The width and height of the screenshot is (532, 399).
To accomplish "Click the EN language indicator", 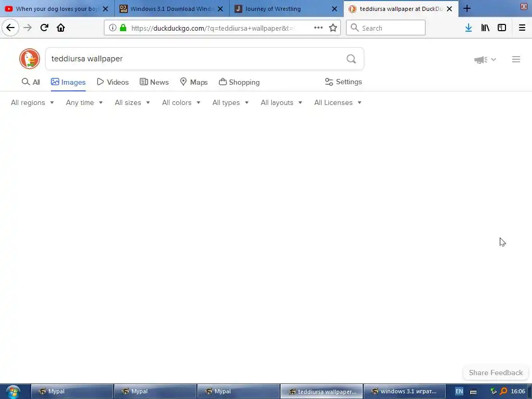I will click(459, 391).
